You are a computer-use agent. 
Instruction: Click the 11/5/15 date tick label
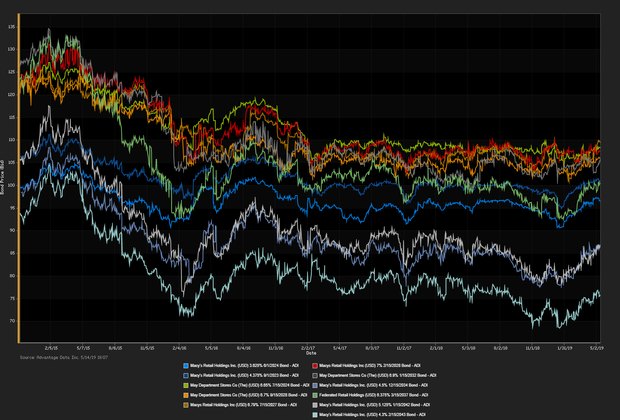(147, 348)
